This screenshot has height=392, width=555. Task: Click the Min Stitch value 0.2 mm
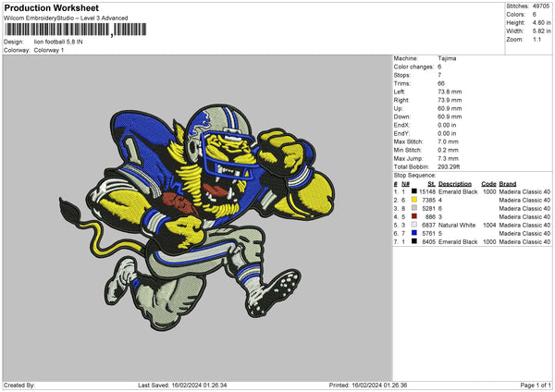(x=448, y=150)
